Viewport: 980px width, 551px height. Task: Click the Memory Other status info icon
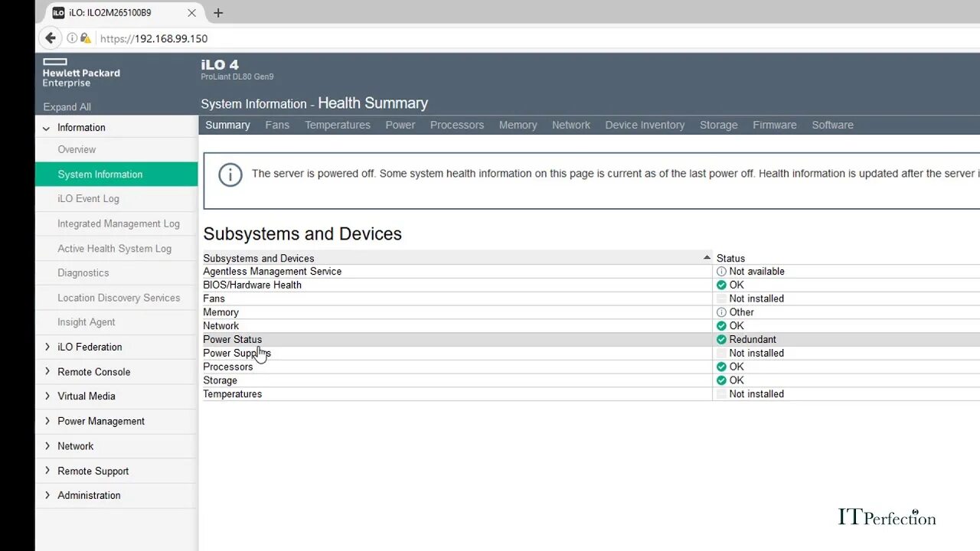(x=721, y=312)
